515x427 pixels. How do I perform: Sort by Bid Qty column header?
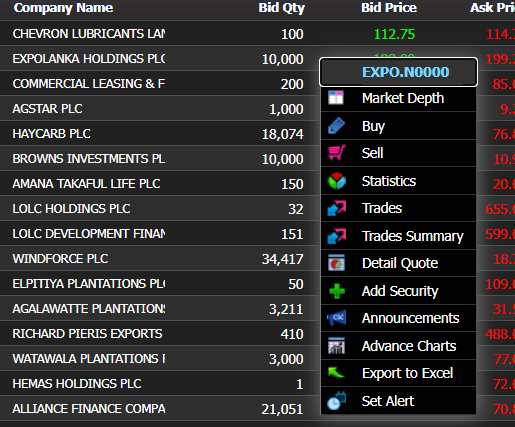tap(282, 8)
